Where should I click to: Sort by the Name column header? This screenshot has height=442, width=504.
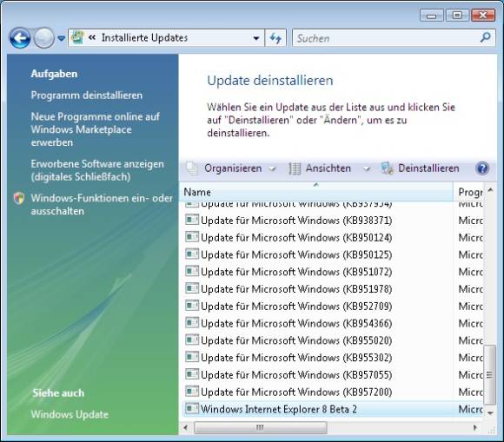pyautogui.click(x=316, y=192)
